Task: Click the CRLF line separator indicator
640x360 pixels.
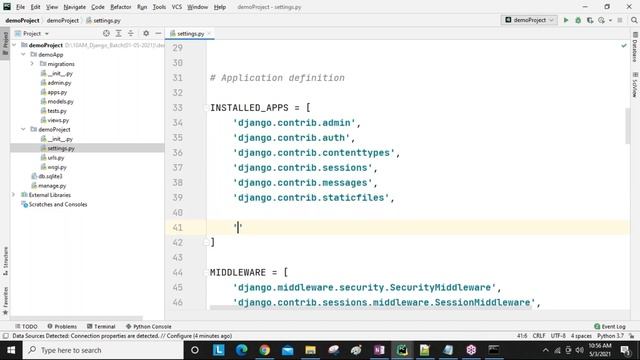Action: [539, 336]
